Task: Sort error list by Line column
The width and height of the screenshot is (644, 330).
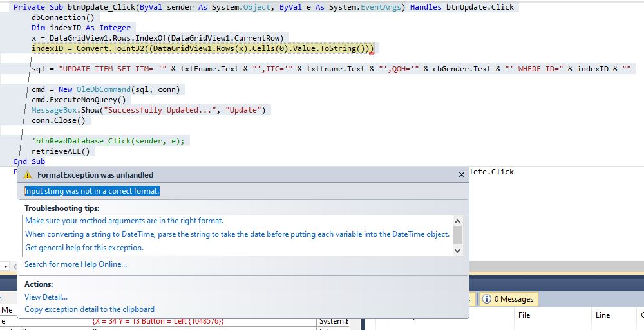Action: (x=603, y=315)
